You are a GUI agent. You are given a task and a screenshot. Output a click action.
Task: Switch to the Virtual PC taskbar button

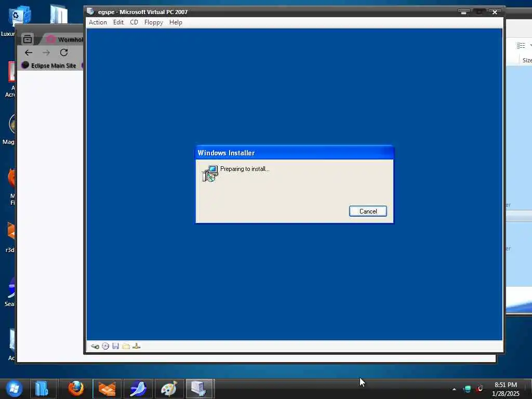coord(199,389)
